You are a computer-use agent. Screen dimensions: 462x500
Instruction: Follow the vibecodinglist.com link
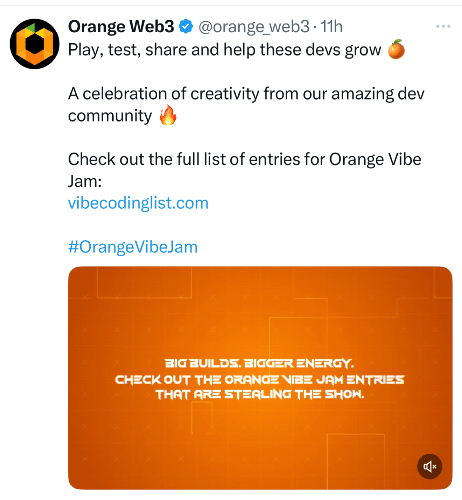point(138,203)
